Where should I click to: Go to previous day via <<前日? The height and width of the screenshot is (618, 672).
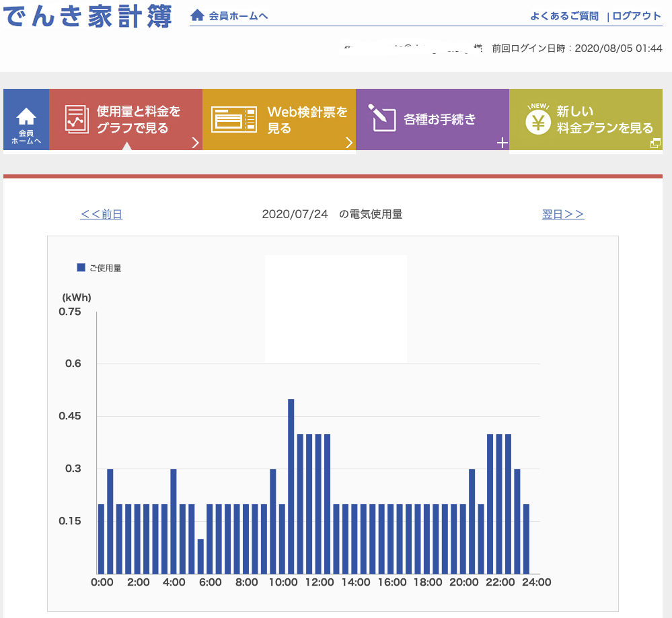click(102, 214)
